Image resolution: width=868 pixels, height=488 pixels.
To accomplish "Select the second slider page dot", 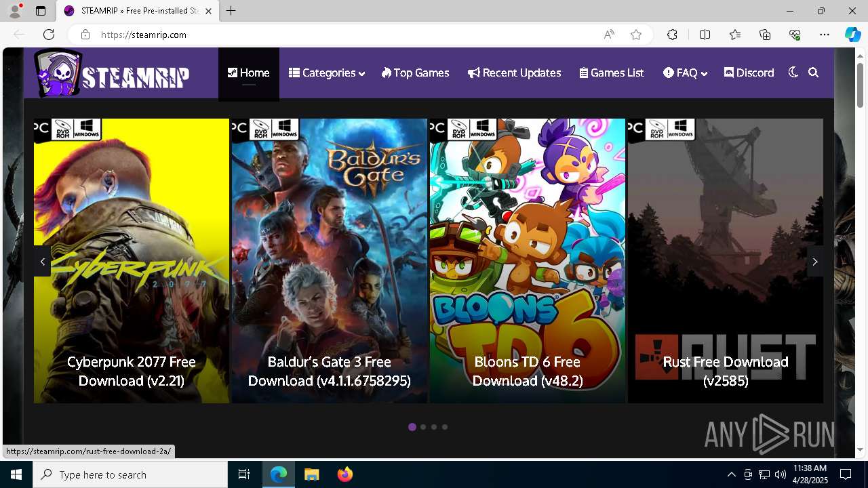I will click(423, 427).
